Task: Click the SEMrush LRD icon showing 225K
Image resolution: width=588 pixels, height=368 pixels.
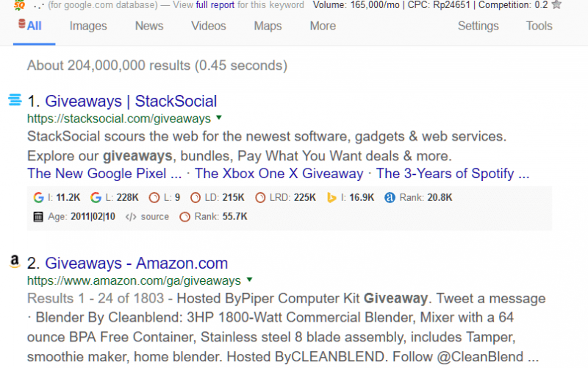Action: click(x=260, y=197)
